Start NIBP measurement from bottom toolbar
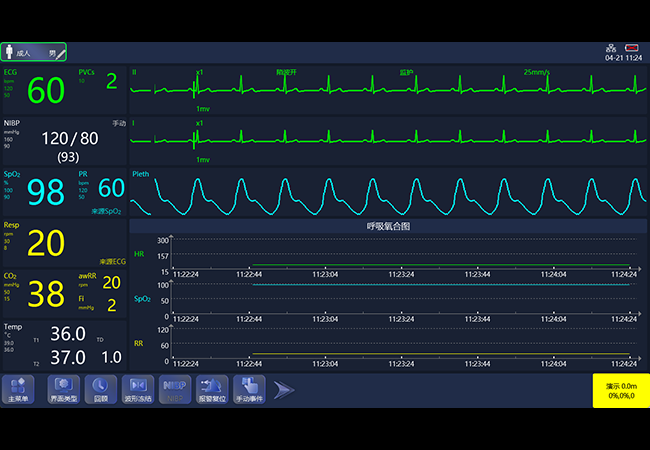 (174, 389)
